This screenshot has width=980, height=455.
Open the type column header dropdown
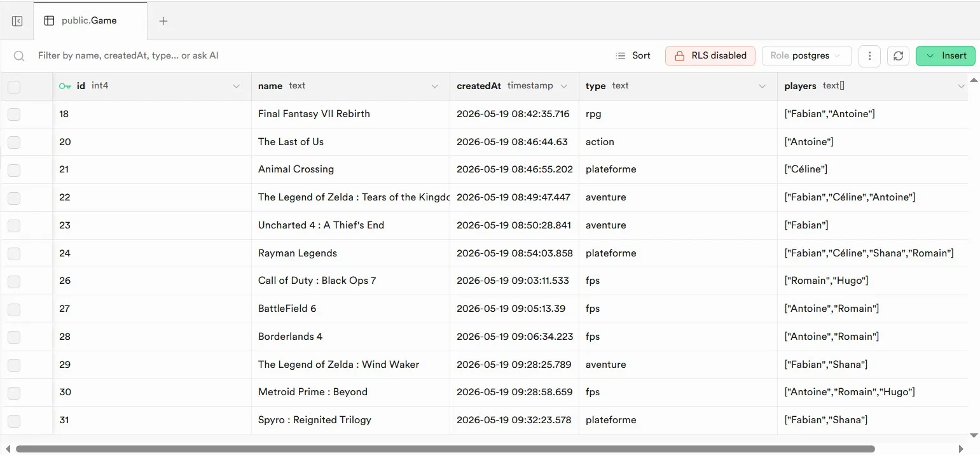click(763, 86)
